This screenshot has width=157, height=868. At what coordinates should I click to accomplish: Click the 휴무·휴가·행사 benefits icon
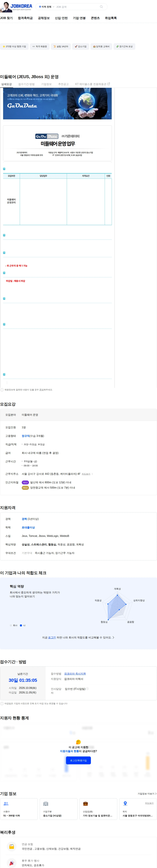point(11,863)
